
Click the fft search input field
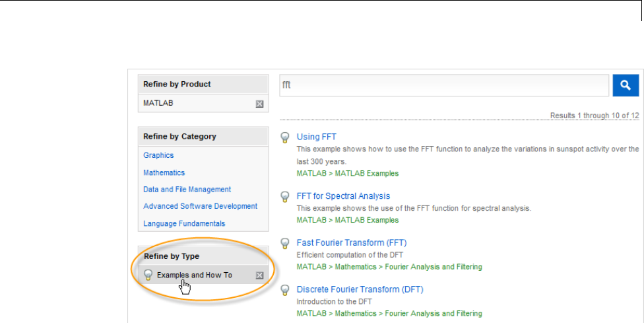click(x=443, y=85)
